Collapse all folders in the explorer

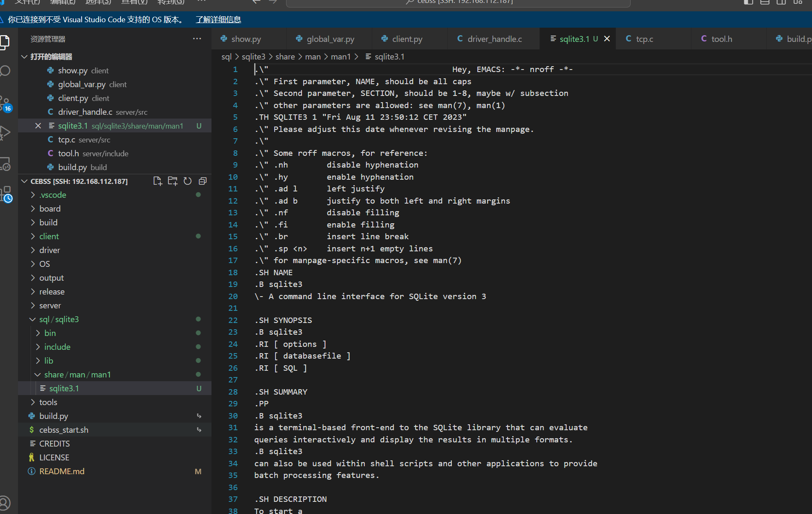[203, 181]
